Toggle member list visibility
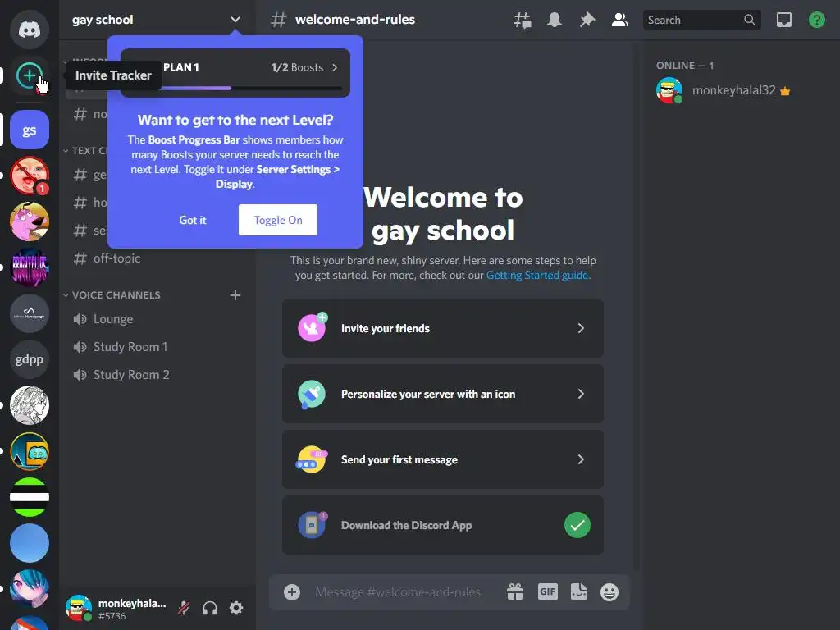Image resolution: width=840 pixels, height=630 pixels. pyautogui.click(x=620, y=20)
